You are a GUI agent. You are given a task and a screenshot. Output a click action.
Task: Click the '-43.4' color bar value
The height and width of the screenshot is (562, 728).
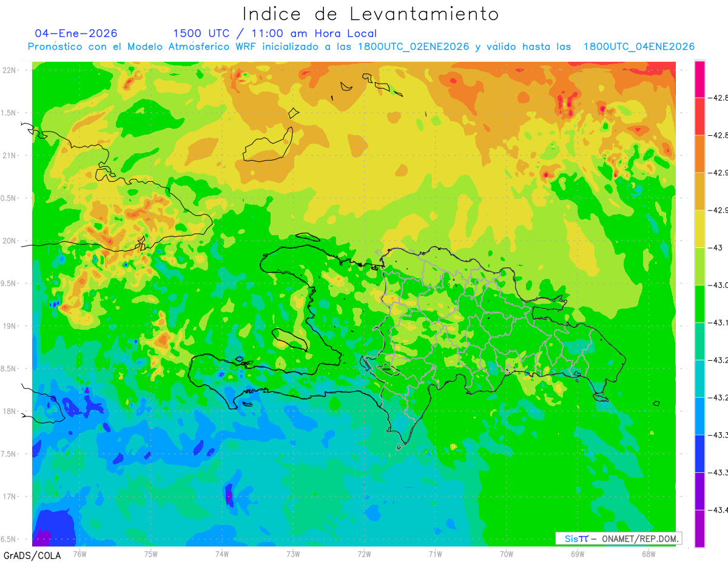tap(720, 510)
